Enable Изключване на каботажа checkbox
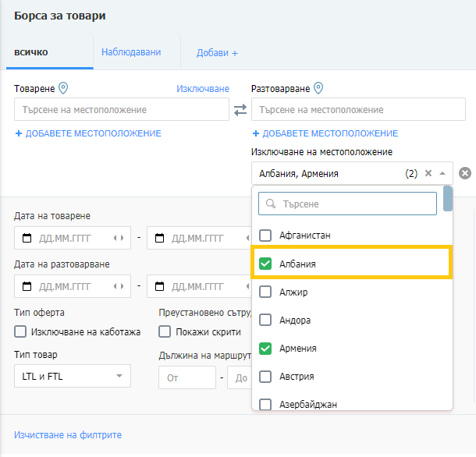 point(20,331)
